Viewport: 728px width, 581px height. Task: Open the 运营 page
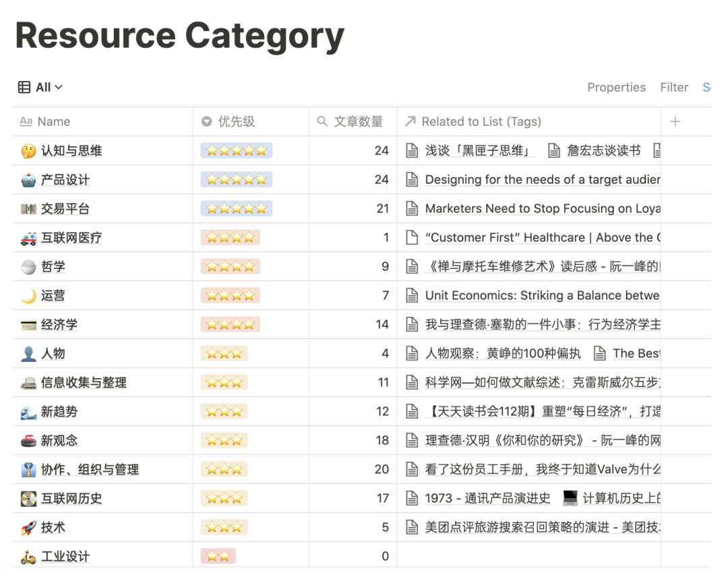[x=53, y=296]
